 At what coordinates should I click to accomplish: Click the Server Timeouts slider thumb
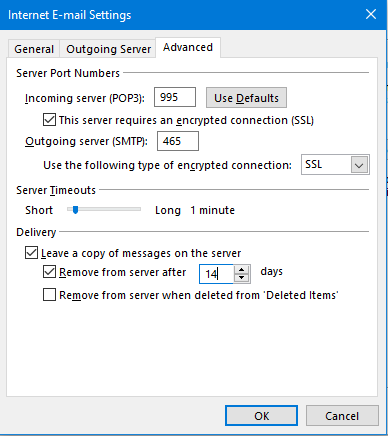click(75, 210)
